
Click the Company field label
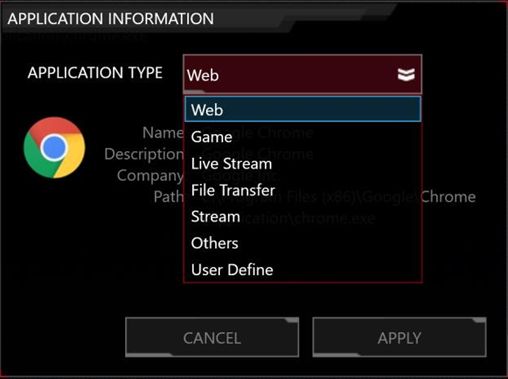(x=150, y=176)
